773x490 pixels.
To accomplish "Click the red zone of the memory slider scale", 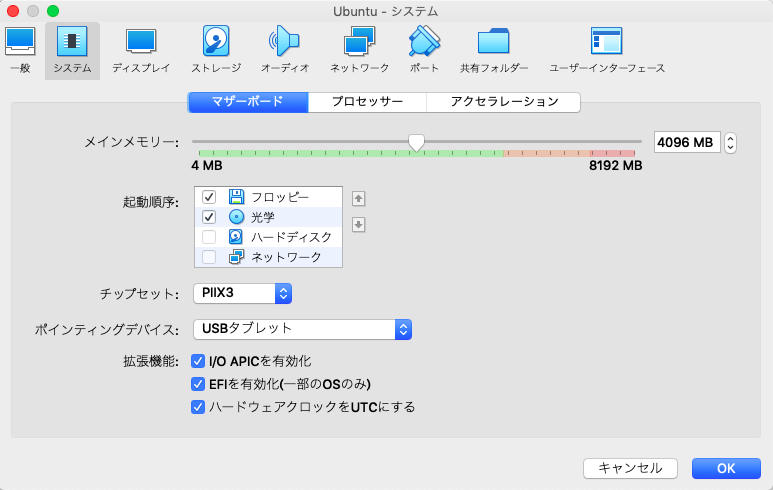I will pos(613,154).
